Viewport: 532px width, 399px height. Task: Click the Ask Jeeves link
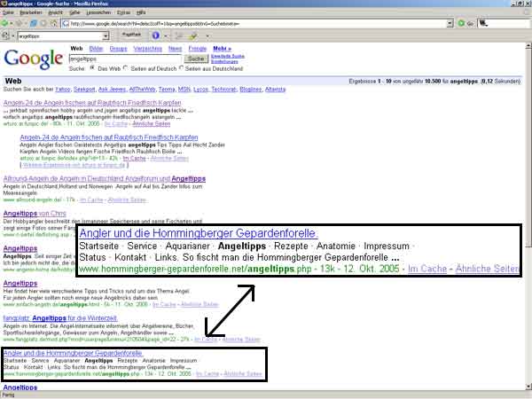coord(112,90)
